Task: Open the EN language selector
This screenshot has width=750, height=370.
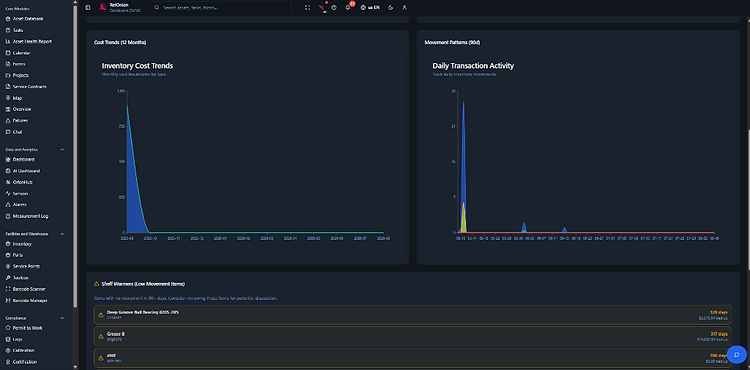Action: pos(370,8)
